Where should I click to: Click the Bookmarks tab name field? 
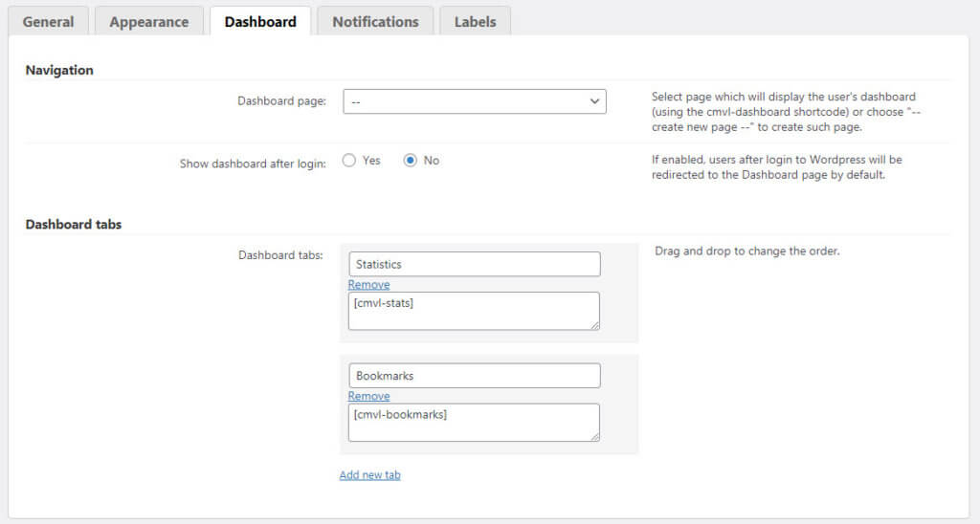(x=474, y=376)
